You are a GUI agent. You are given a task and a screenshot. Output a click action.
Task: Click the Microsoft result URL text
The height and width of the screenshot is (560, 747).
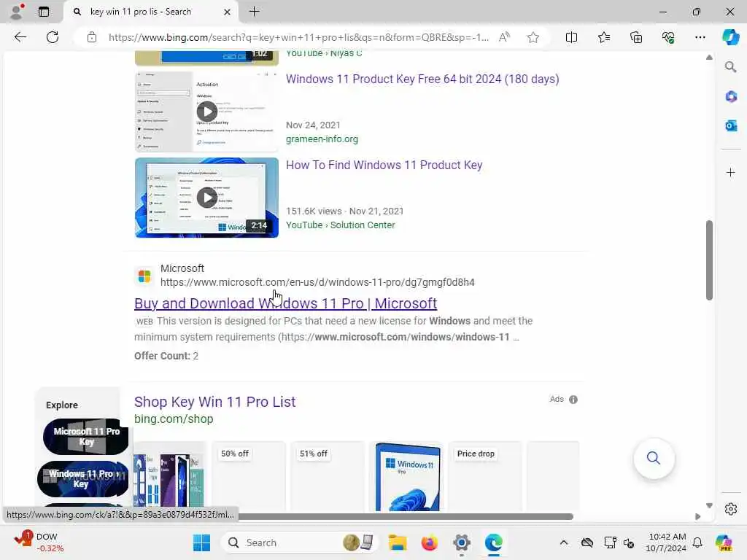pos(317,282)
